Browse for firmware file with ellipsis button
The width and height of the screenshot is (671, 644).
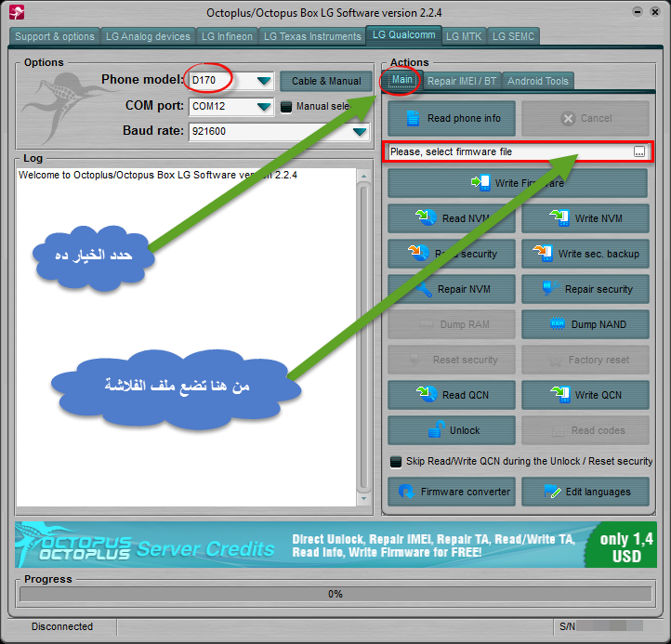(x=639, y=151)
